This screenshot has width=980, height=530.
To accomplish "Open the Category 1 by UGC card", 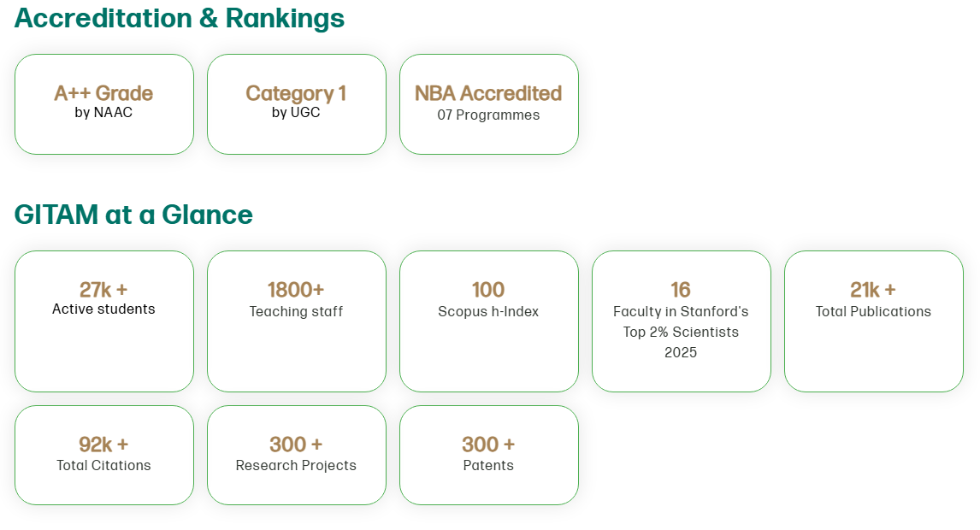I will coord(296,104).
